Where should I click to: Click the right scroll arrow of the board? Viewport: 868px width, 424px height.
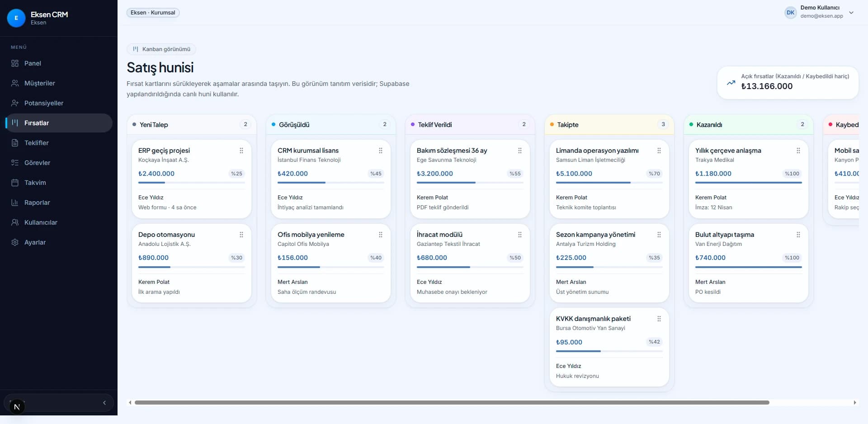[x=854, y=402]
